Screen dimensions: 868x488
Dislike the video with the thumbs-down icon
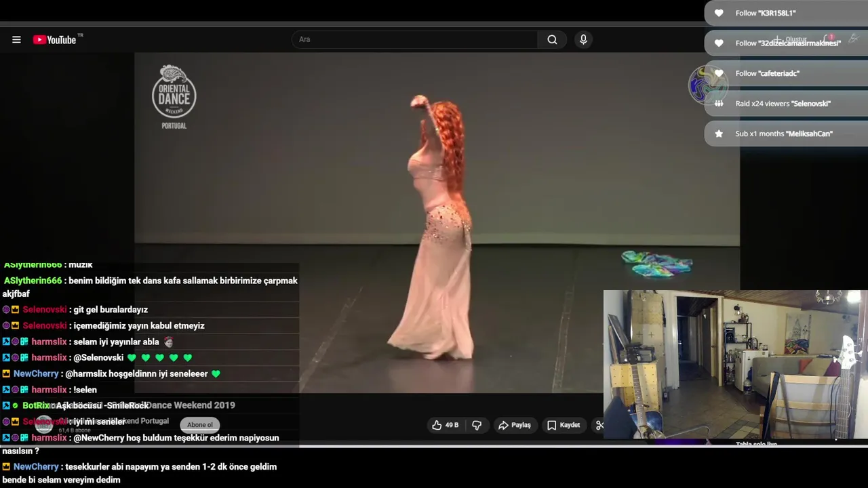477,425
